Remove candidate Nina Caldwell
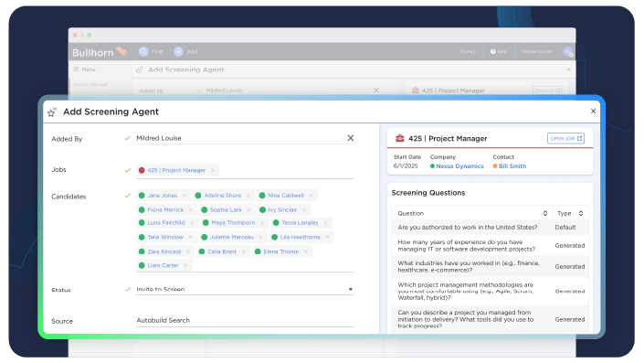The width and height of the screenshot is (644, 363). click(x=311, y=196)
